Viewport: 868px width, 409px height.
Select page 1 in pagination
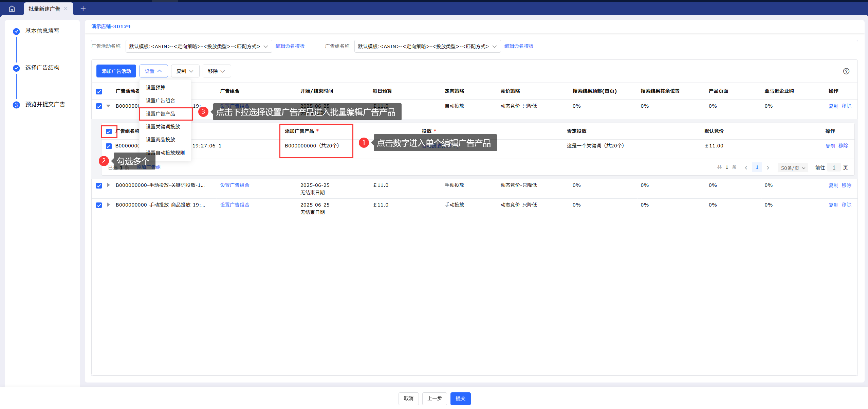click(x=757, y=167)
